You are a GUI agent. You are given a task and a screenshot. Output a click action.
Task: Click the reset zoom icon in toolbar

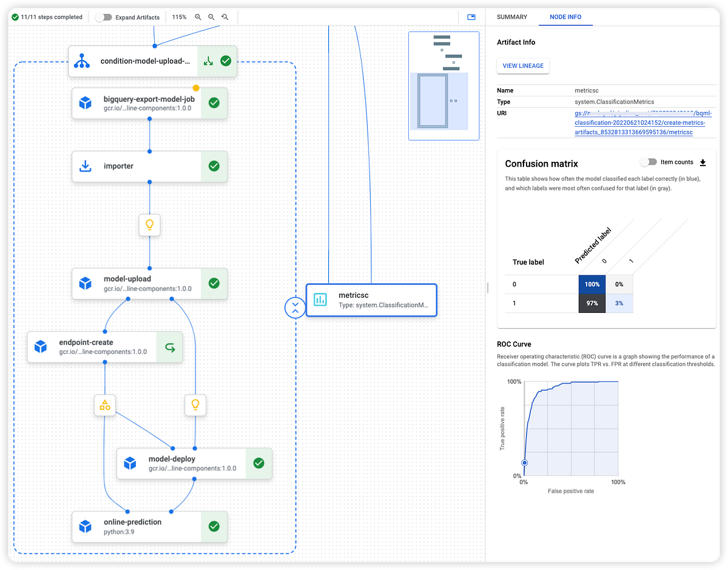224,17
